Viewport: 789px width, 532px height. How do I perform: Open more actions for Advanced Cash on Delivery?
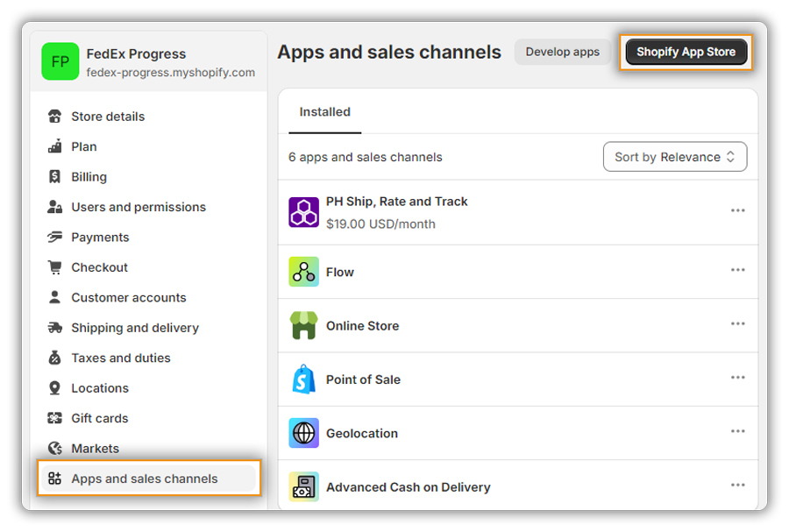[737, 486]
